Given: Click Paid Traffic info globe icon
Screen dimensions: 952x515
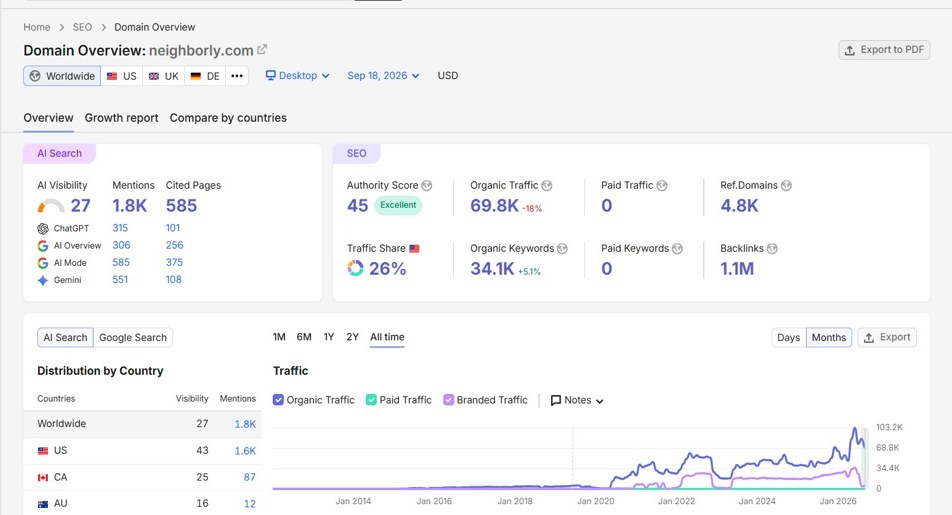Looking at the screenshot, I should (662, 186).
